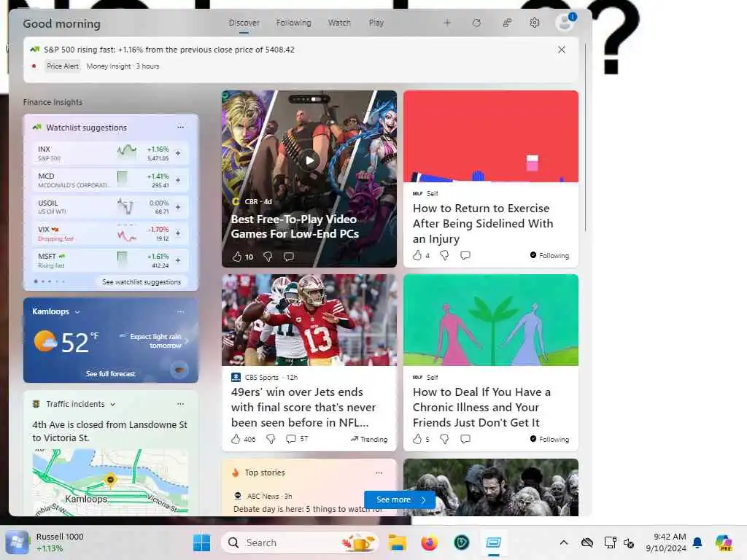Add MCD to watchlist
The image size is (747, 560).
click(178, 180)
